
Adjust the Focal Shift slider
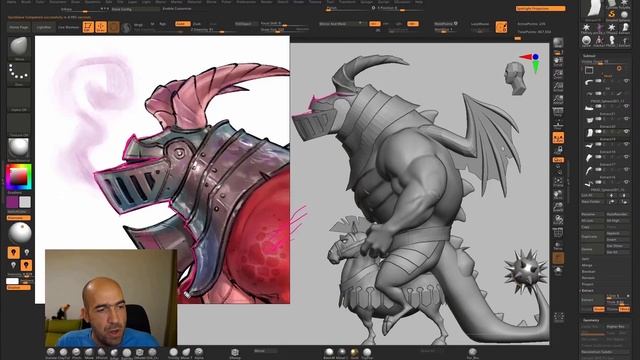[284, 24]
